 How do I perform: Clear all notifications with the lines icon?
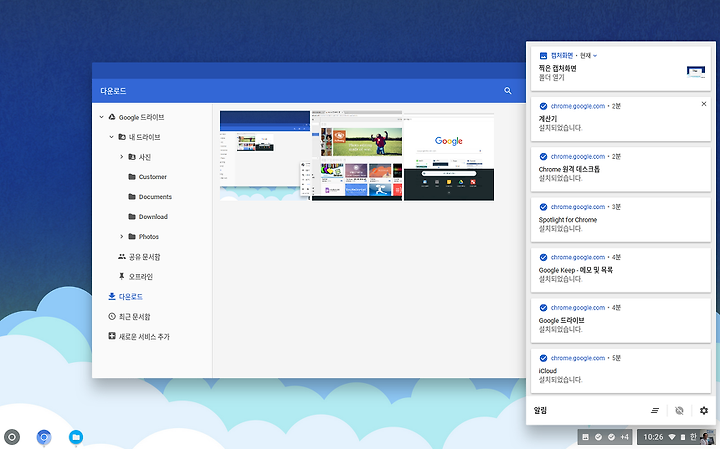point(655,410)
